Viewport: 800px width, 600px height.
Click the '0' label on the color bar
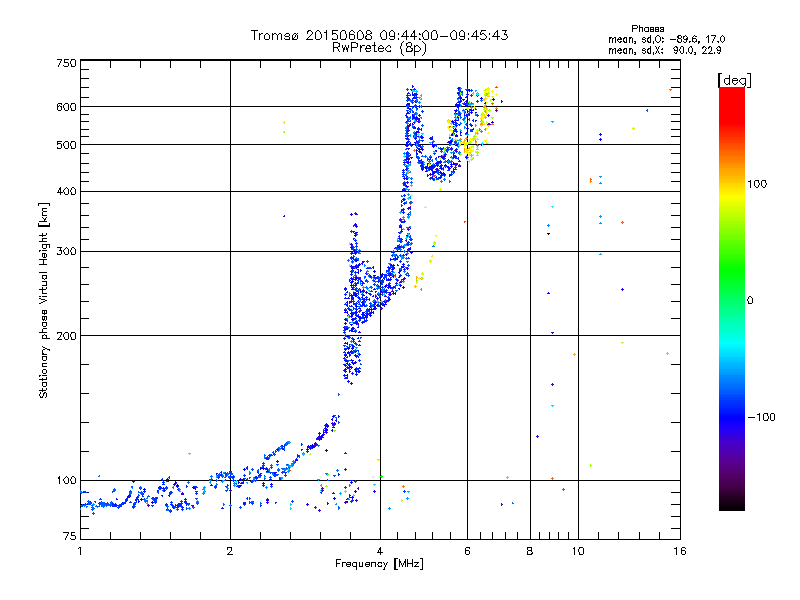749,301
